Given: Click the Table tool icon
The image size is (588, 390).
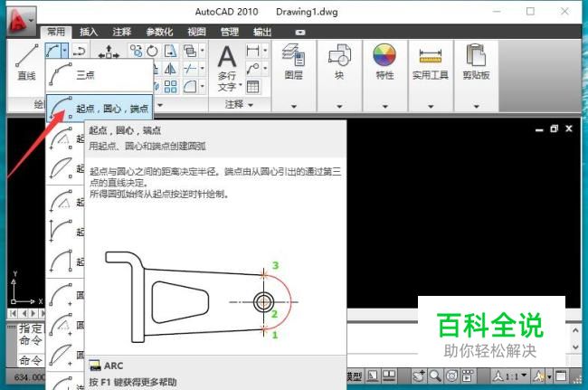Looking at the screenshot, I should pyautogui.click(x=253, y=87).
